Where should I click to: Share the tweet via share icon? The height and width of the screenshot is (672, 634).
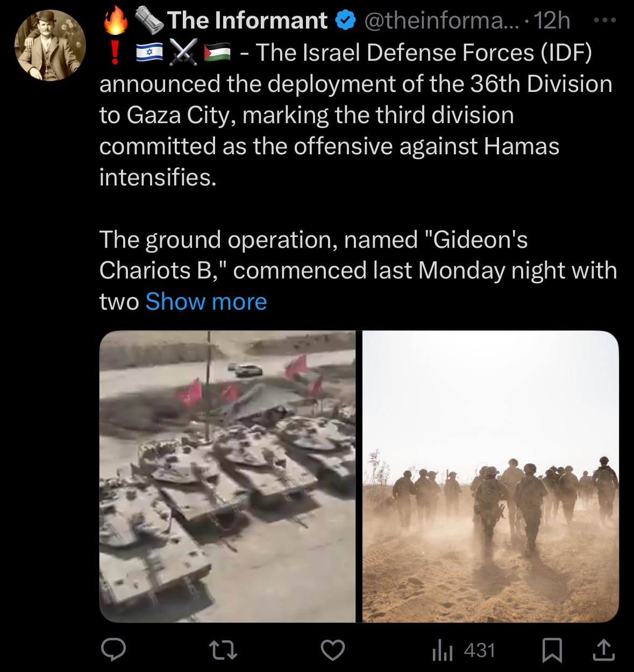pos(603,649)
